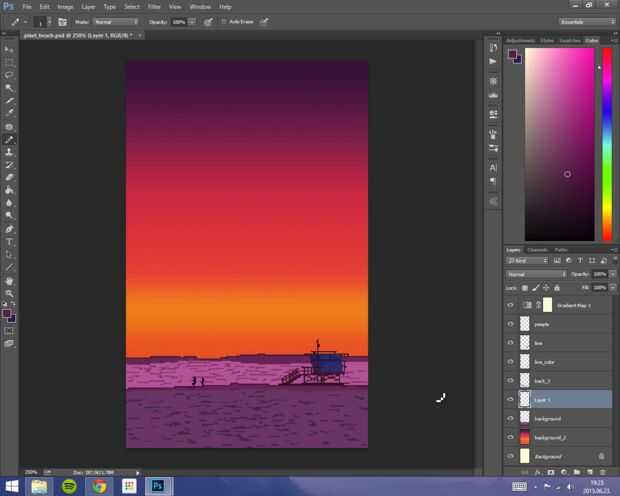Open Chrome from the taskbar

[x=99, y=486]
